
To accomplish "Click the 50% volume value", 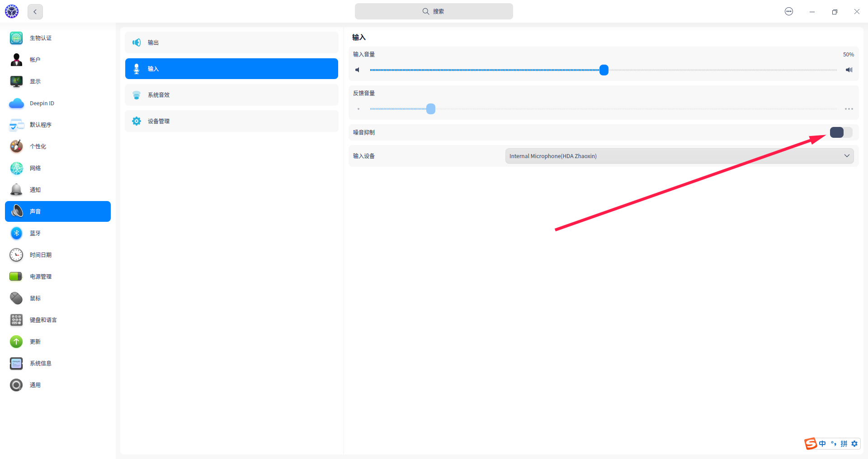I will point(849,55).
